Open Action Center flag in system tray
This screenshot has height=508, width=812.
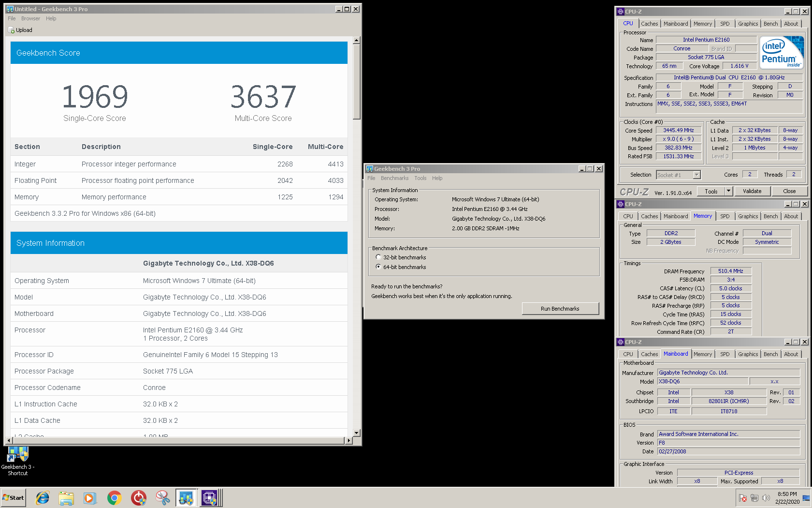click(743, 498)
